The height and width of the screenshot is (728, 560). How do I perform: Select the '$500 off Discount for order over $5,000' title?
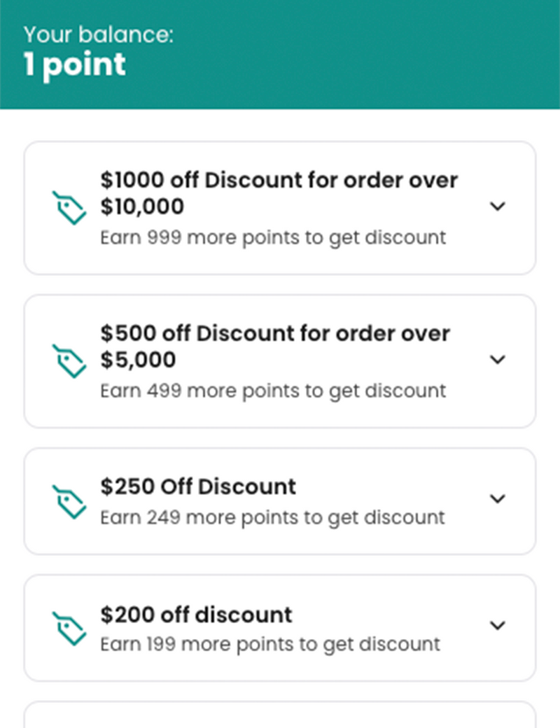[x=274, y=346]
